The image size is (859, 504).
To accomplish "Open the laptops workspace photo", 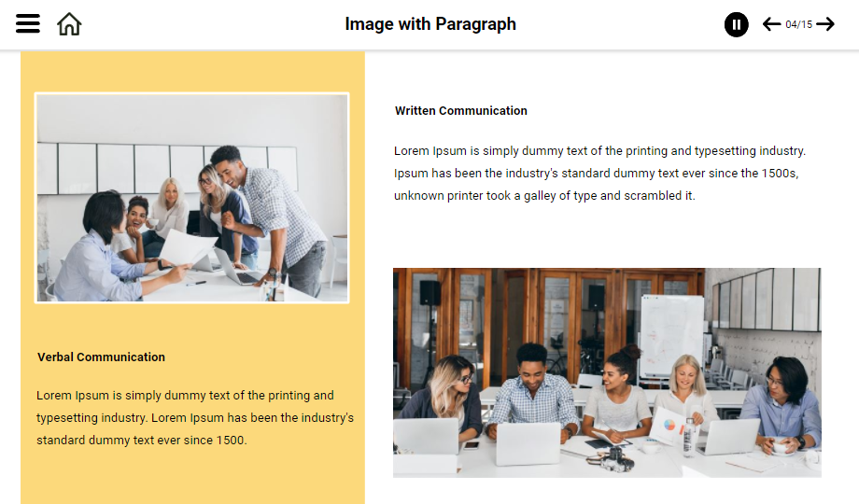I will pos(607,372).
